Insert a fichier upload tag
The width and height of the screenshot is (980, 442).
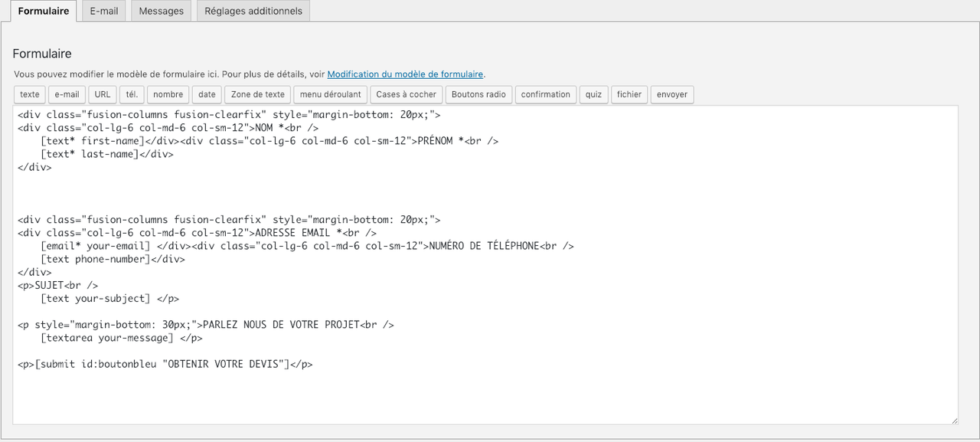(629, 94)
